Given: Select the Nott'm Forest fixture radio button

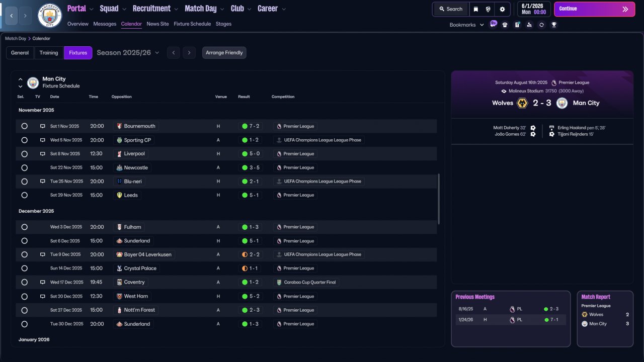Looking at the screenshot, I should point(24,310).
